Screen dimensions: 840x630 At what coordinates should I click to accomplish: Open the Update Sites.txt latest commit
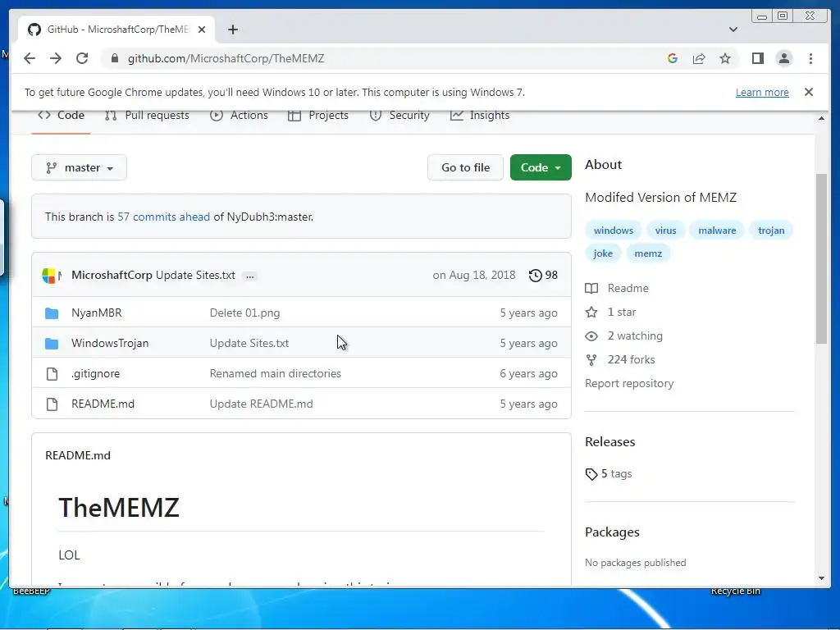point(195,276)
